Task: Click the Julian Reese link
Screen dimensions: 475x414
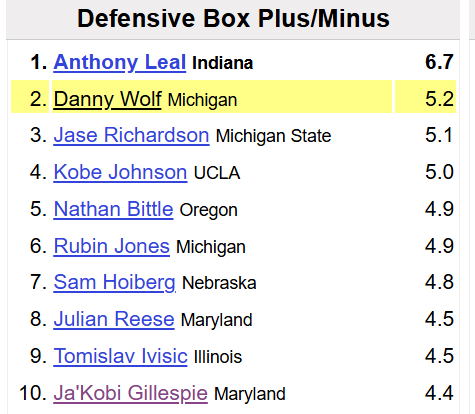Action: point(114,319)
